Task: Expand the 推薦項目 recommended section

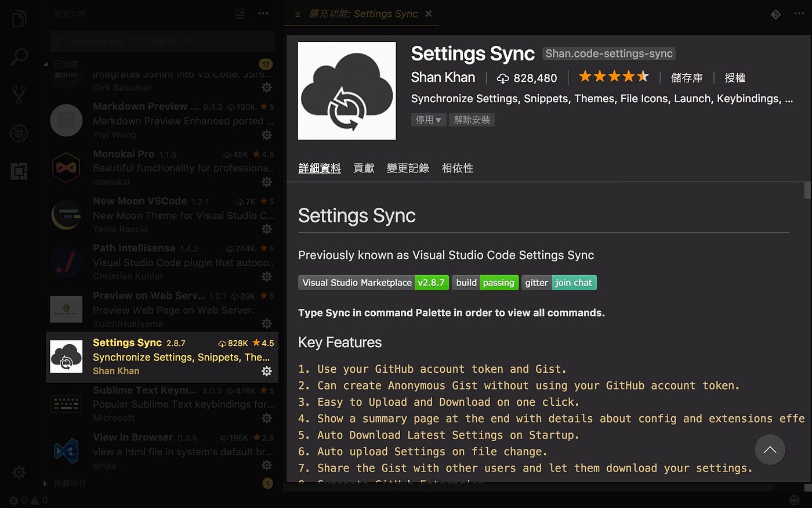Action: coord(45,483)
